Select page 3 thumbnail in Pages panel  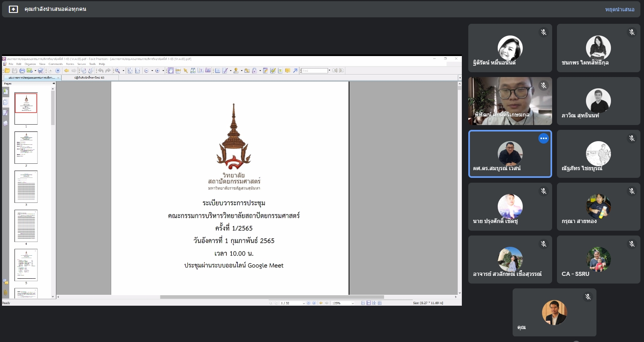26,187
